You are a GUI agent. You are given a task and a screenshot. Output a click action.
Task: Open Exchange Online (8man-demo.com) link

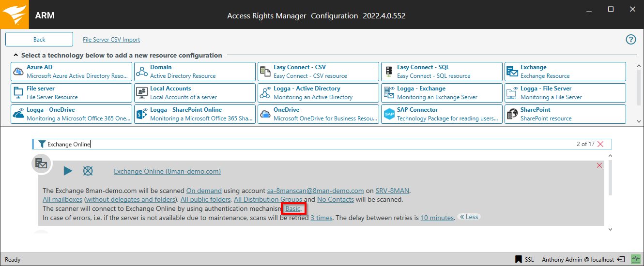click(x=167, y=171)
